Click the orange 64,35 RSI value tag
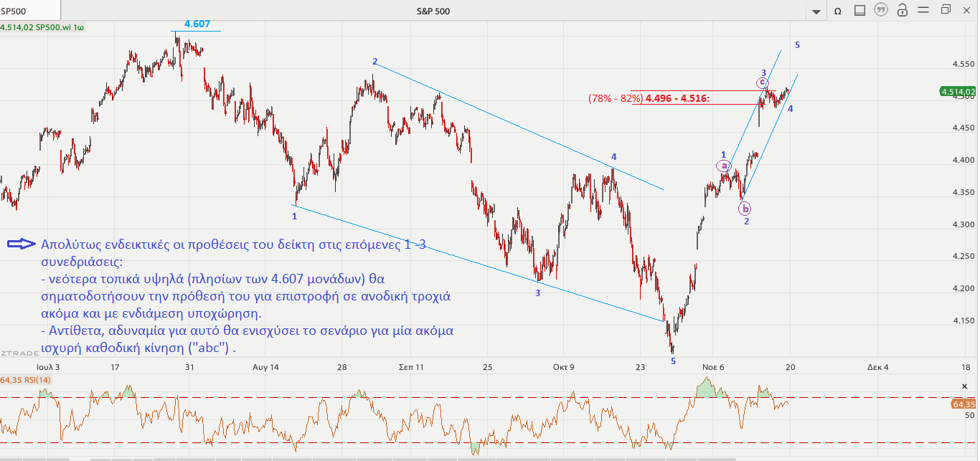This screenshot has width=980, height=461. click(x=963, y=404)
